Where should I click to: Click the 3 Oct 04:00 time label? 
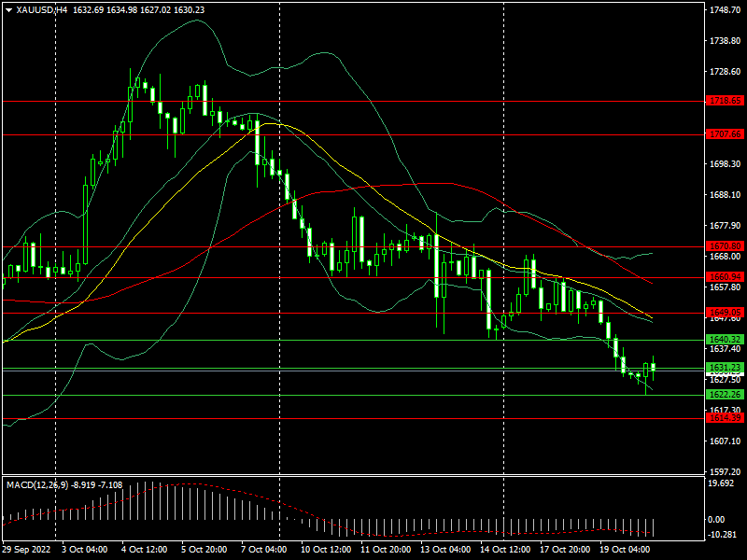pyautogui.click(x=85, y=550)
